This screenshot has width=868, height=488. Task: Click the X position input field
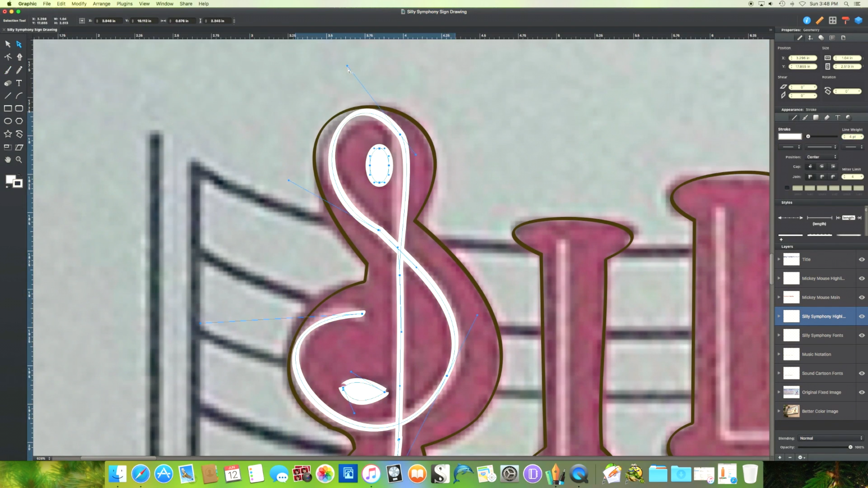coord(803,58)
